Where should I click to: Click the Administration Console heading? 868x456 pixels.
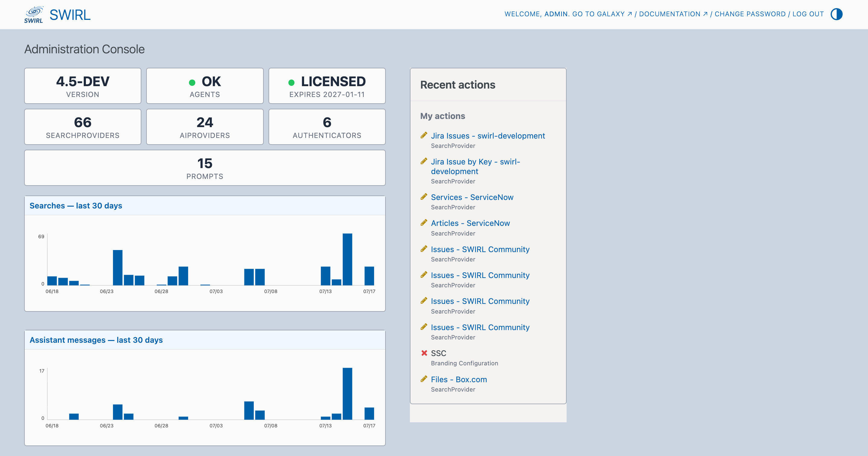tap(85, 49)
